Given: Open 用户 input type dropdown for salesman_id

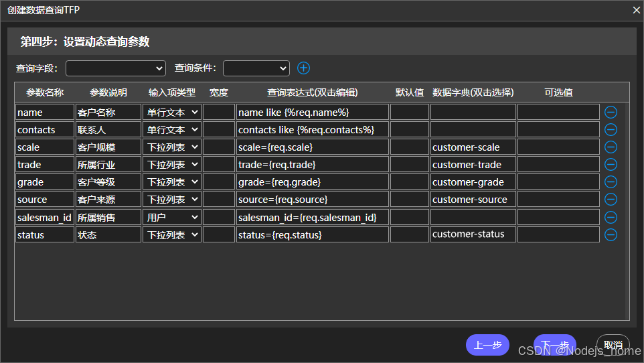Looking at the screenshot, I should pyautogui.click(x=172, y=217).
